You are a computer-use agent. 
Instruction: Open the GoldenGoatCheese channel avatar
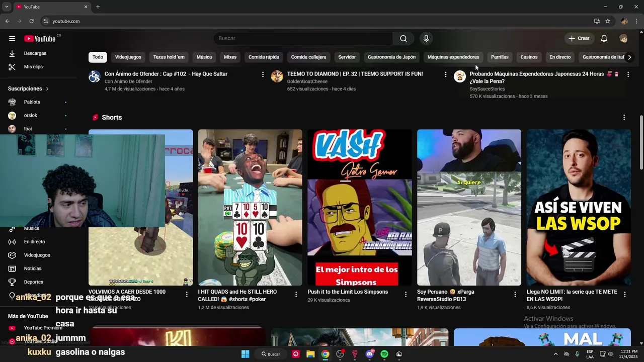click(x=277, y=76)
